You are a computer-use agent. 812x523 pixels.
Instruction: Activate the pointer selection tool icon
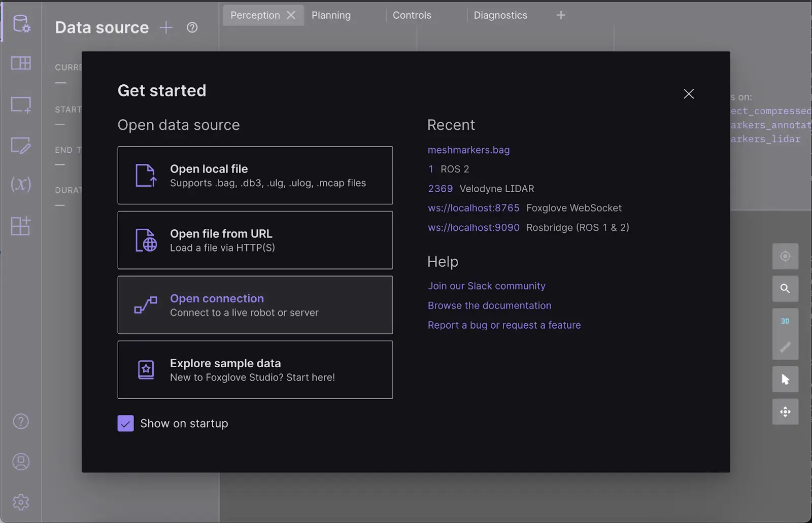(785, 379)
